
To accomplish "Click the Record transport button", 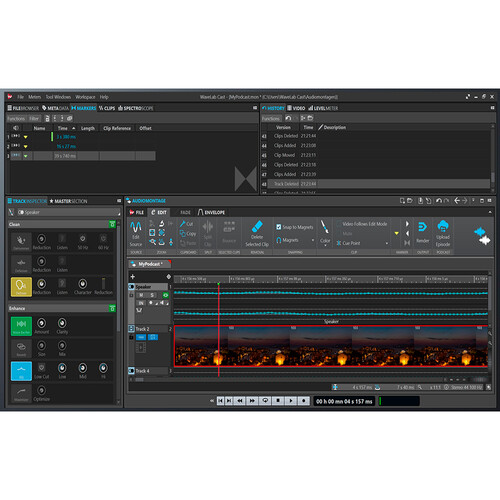I will tap(304, 401).
